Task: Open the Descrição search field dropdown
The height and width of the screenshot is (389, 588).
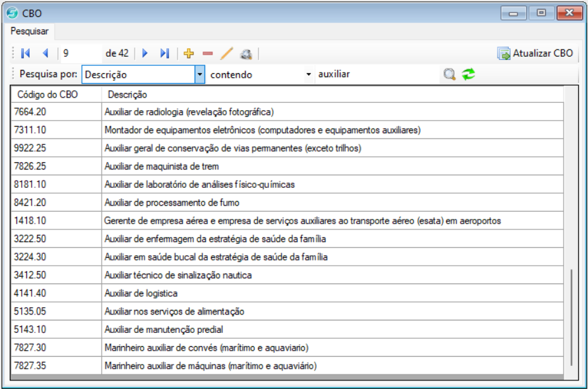Action: pyautogui.click(x=200, y=75)
